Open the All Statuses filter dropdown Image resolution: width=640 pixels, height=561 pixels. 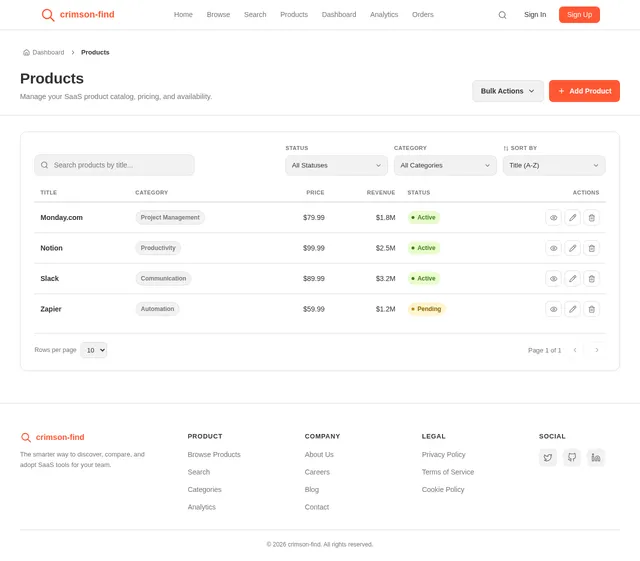336,165
